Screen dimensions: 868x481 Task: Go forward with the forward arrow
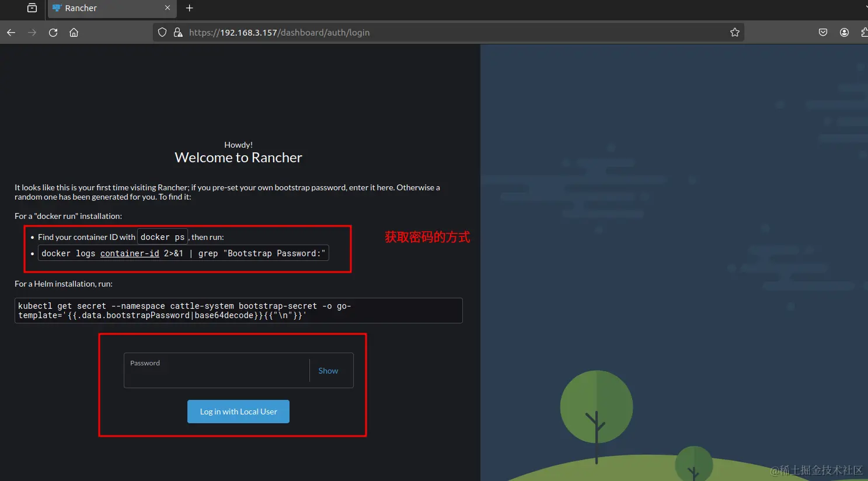click(x=32, y=33)
